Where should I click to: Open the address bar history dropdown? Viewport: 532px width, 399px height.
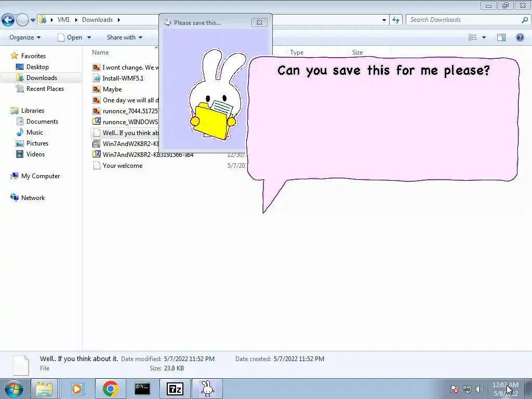384,20
